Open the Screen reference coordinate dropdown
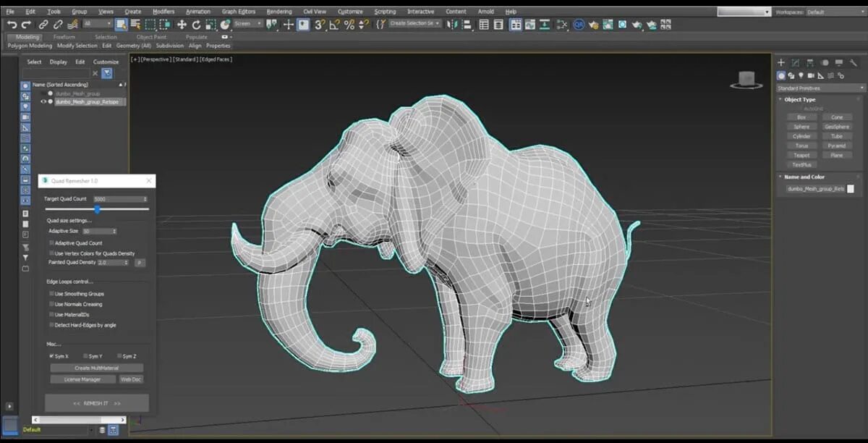 click(248, 24)
